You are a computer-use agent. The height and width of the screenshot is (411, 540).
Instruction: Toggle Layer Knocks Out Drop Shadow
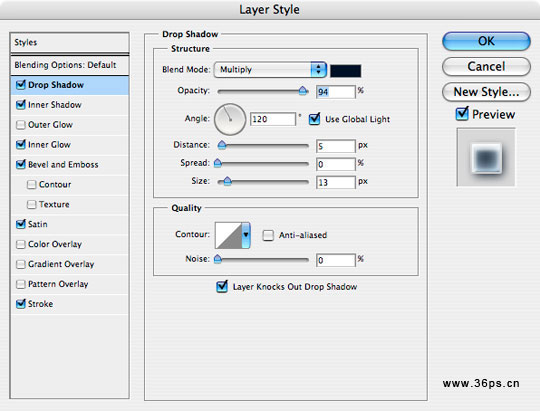222,286
